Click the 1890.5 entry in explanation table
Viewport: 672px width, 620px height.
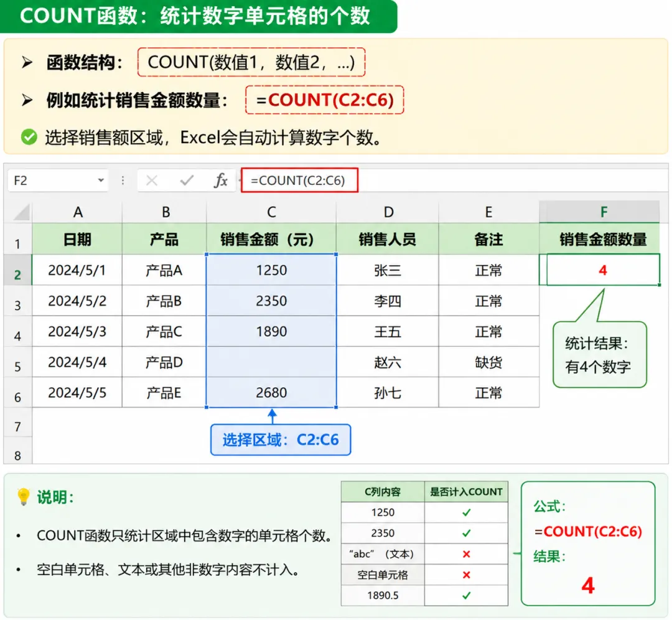[x=383, y=596]
